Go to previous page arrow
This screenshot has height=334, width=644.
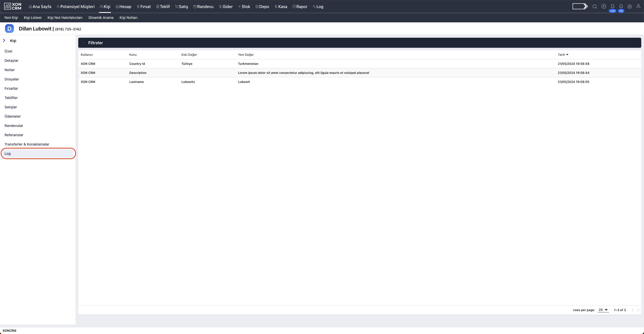click(x=633, y=310)
